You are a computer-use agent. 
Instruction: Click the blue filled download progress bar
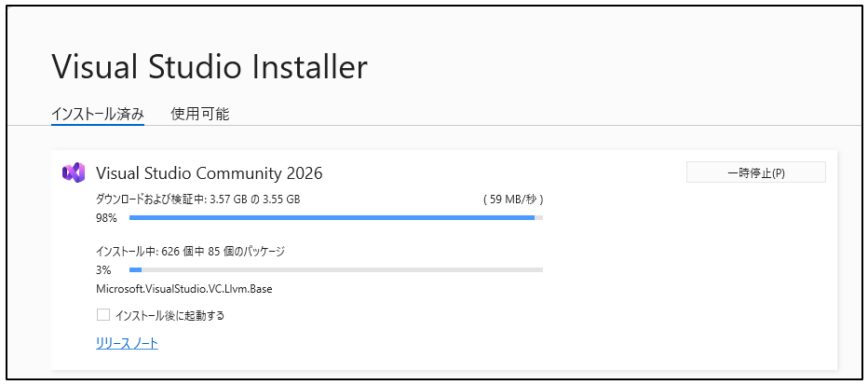tap(331, 218)
